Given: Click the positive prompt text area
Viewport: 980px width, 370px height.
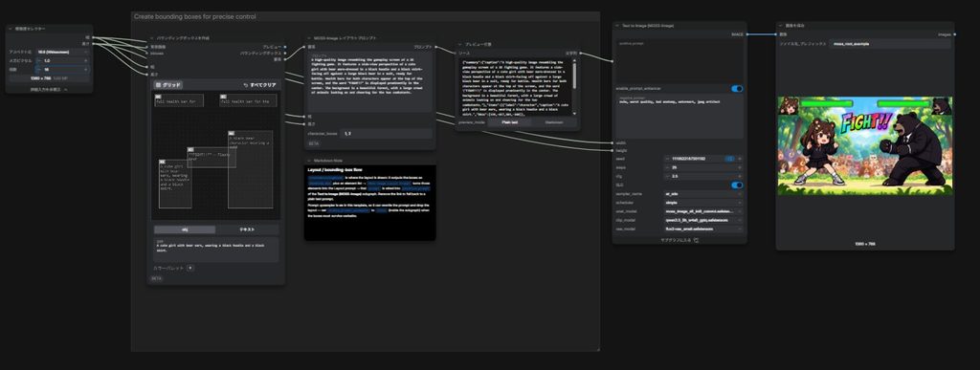Looking at the screenshot, I should click(679, 61).
